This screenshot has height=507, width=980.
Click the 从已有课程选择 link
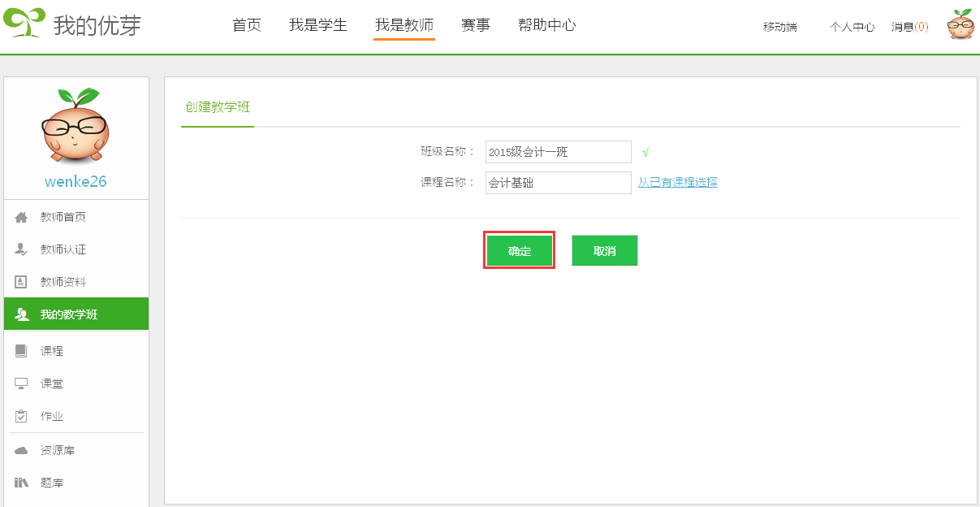677,182
